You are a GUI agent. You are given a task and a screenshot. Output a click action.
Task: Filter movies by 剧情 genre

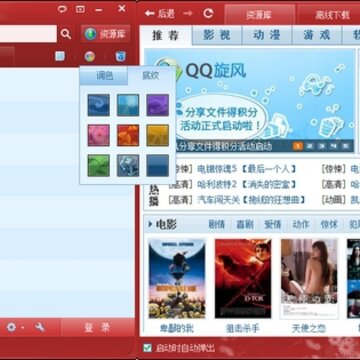(x=217, y=224)
